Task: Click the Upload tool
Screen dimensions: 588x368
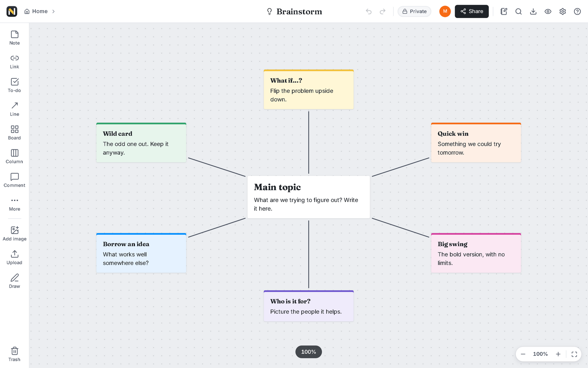Action: (x=14, y=258)
